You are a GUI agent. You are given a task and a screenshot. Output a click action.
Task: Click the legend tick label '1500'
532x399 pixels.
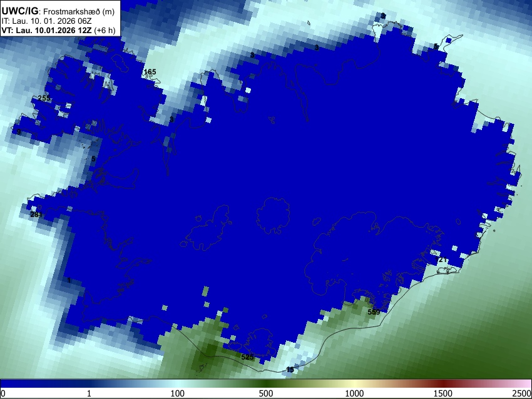point(443,393)
